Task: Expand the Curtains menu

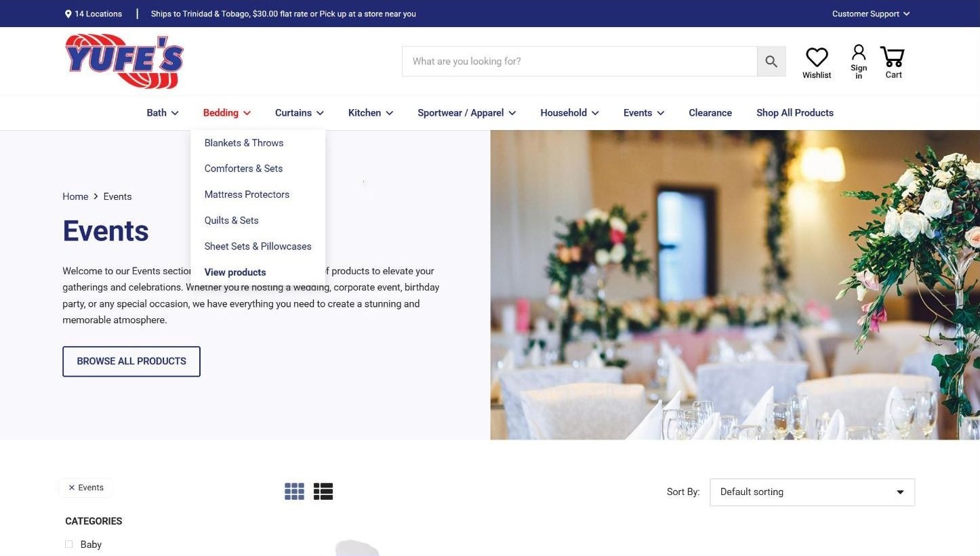Action: click(300, 113)
